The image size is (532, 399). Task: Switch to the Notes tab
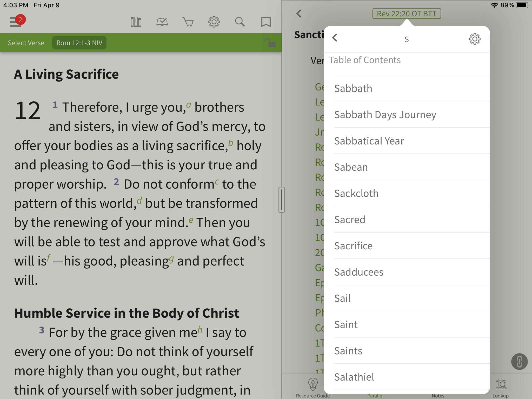pos(438,395)
